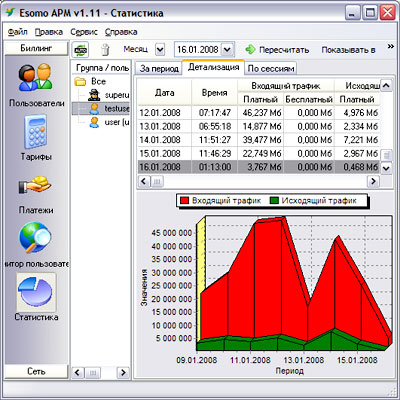This screenshot has height=400, width=400.
Task: Click the trash can toolbar icon
Action: pos(105,50)
